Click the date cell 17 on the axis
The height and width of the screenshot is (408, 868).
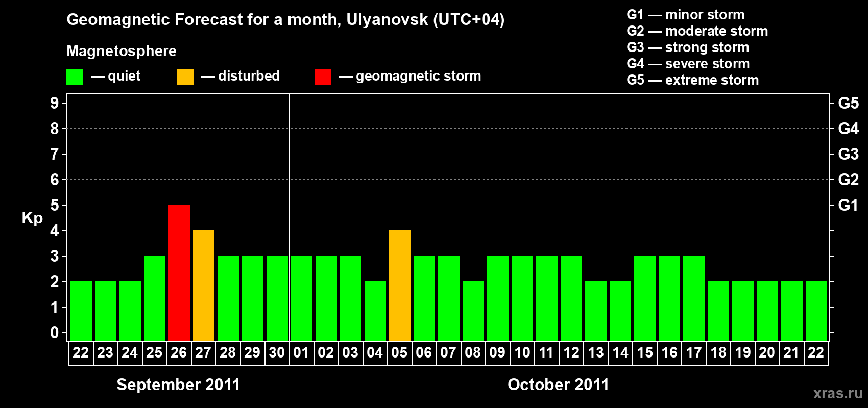pos(694,353)
